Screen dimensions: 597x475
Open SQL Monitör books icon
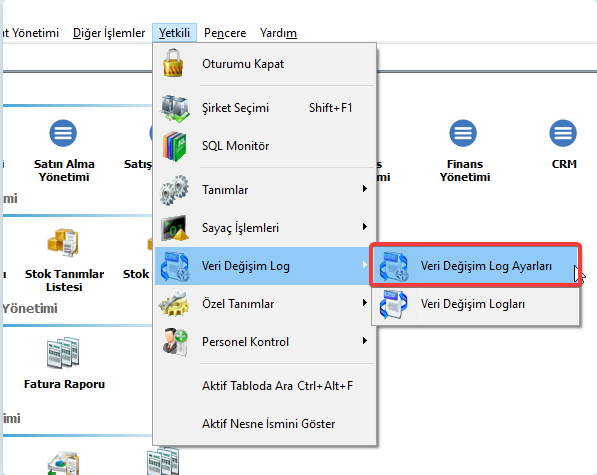(175, 146)
